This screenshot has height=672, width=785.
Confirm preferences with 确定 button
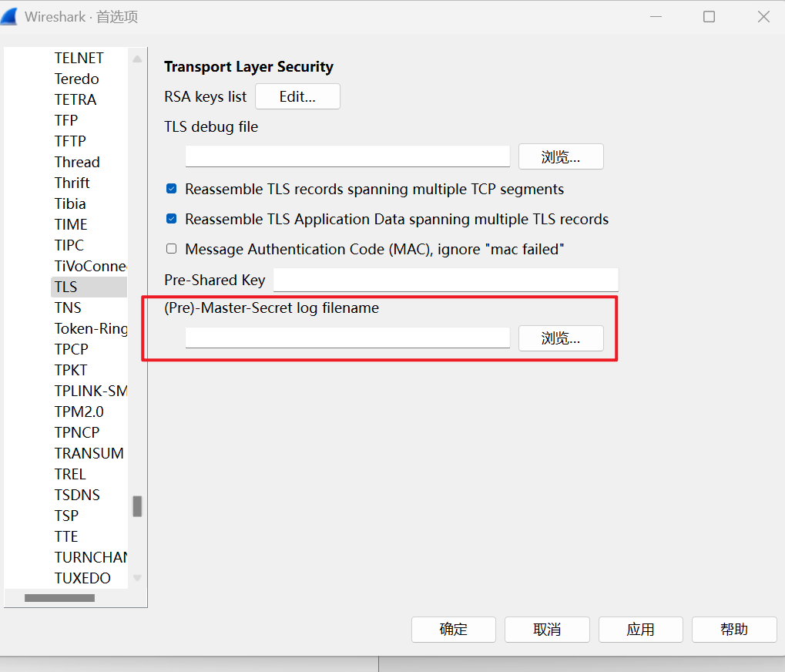453,630
